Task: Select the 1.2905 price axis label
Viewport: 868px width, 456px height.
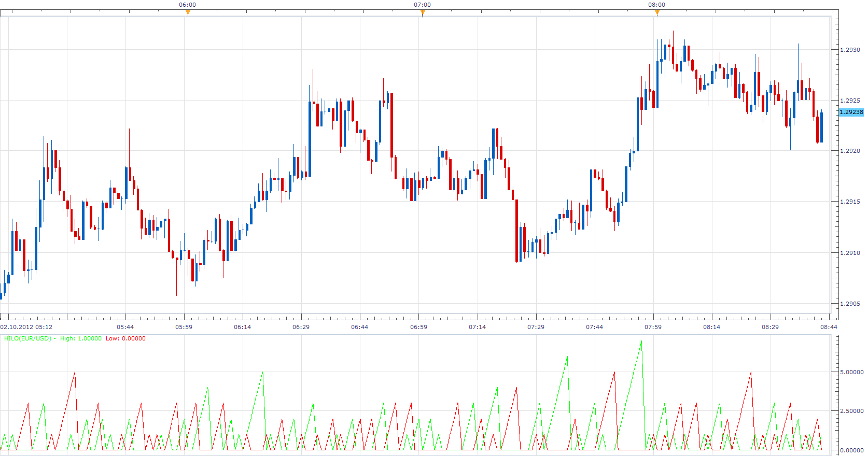Action: [850, 304]
